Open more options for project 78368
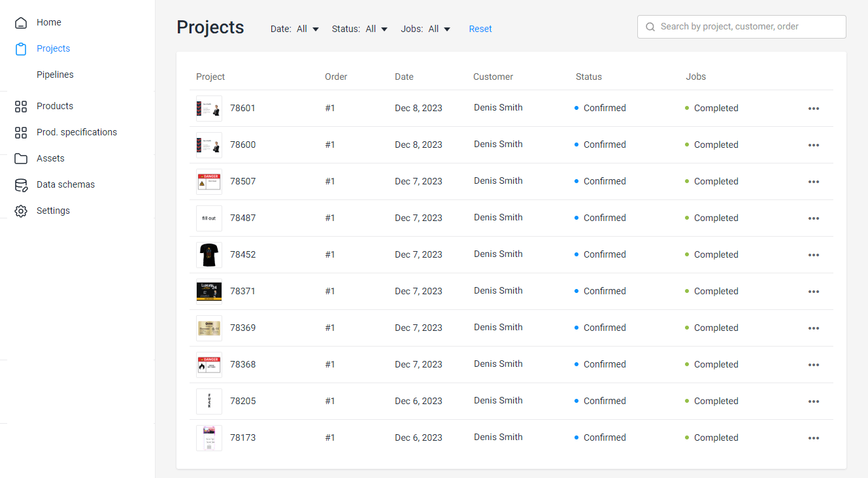Screen dimensions: 868x478 pyautogui.click(x=814, y=365)
